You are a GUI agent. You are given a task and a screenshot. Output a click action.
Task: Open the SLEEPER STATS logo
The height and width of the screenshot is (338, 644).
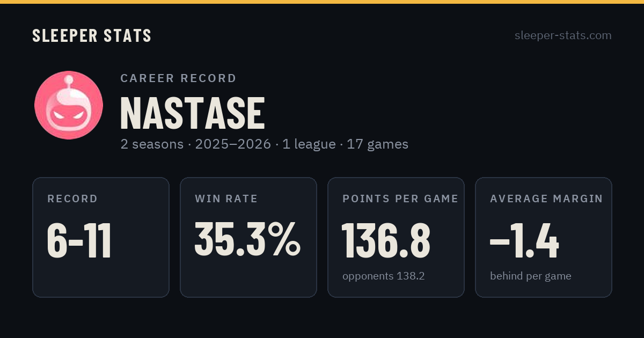pyautogui.click(x=92, y=35)
